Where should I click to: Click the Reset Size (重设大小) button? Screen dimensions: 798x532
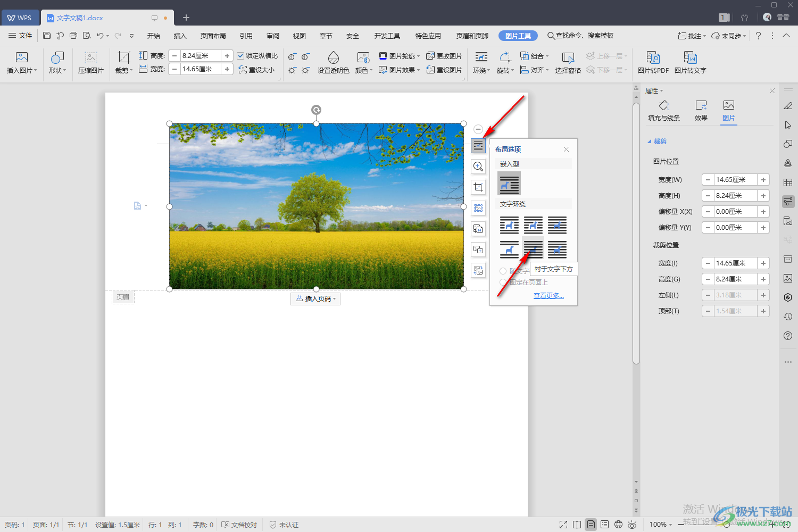click(256, 70)
